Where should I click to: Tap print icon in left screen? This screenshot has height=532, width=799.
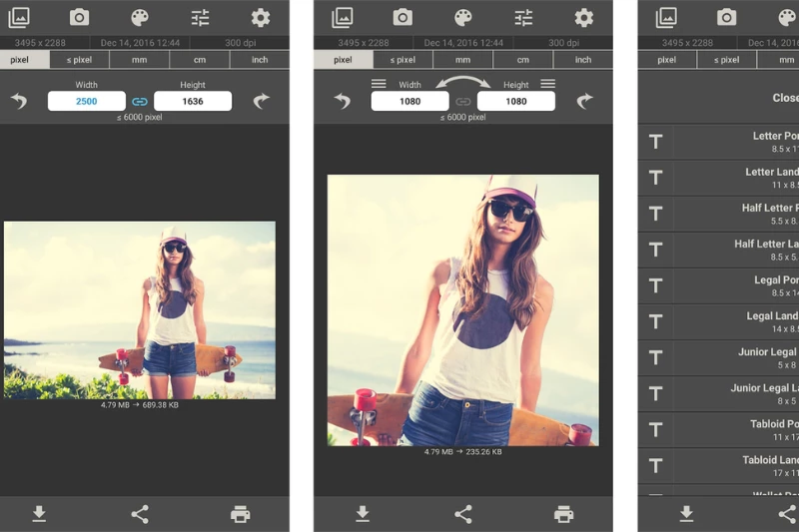pyautogui.click(x=240, y=514)
